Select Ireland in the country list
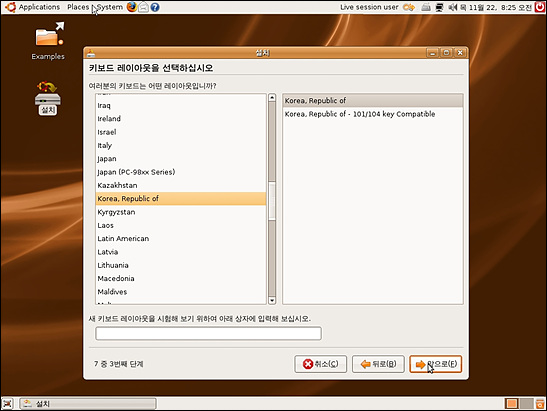The image size is (547, 411). 181,119
